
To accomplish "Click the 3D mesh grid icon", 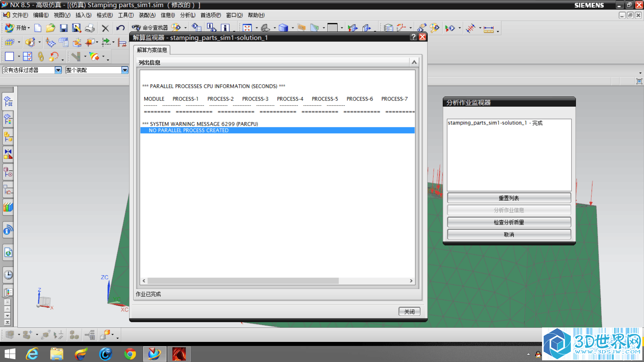I will pos(9,43).
